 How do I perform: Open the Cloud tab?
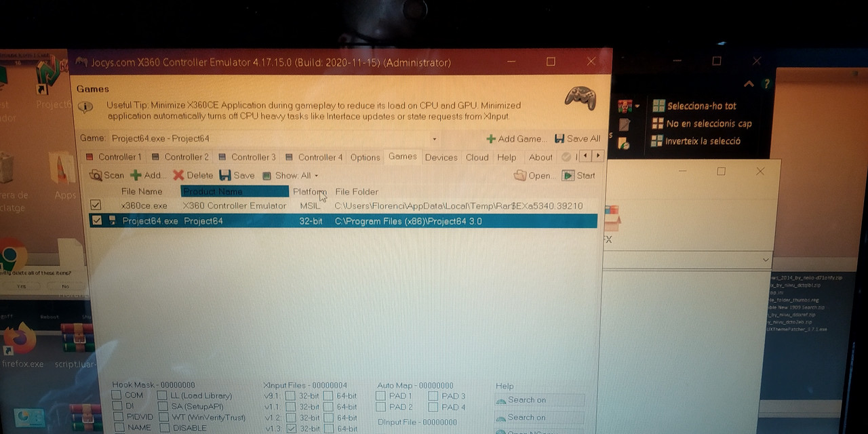pos(477,157)
